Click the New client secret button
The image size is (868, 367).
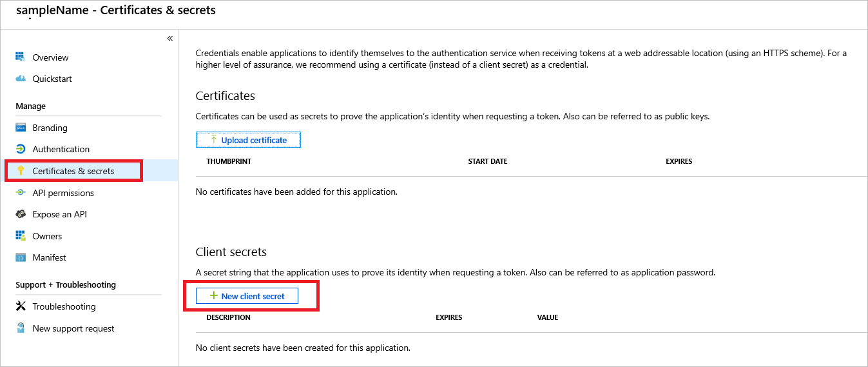click(247, 296)
